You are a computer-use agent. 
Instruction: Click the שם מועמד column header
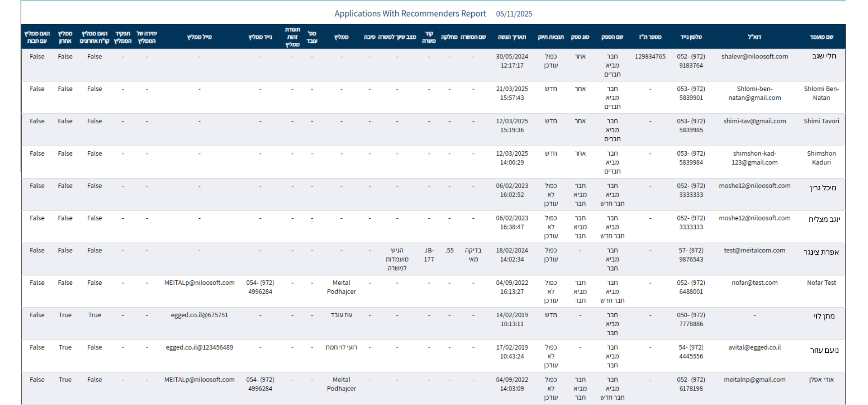point(821,37)
